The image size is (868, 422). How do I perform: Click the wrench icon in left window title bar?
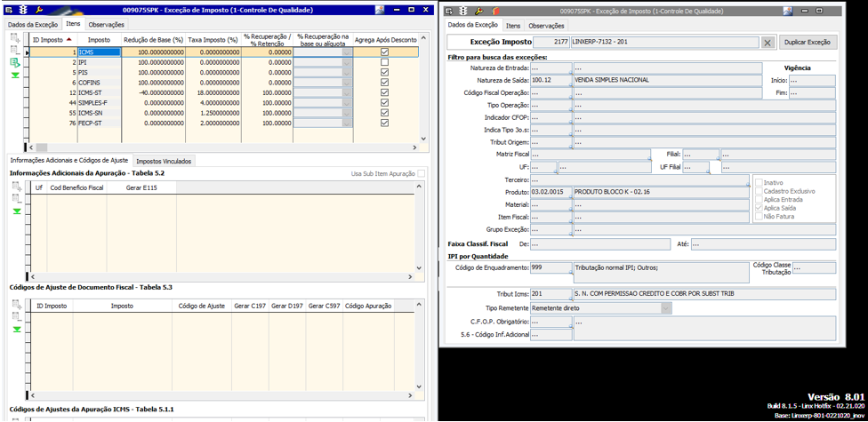pyautogui.click(x=38, y=10)
